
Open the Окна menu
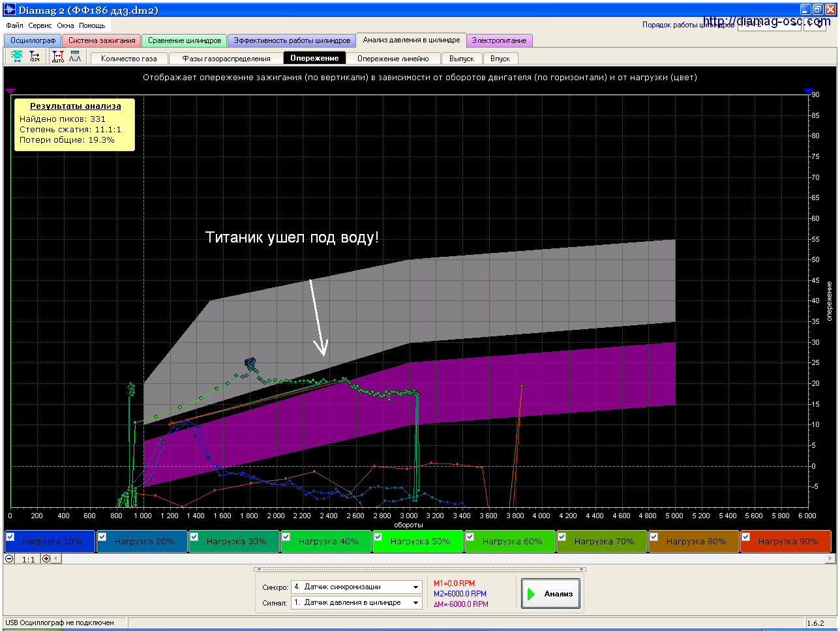65,25
